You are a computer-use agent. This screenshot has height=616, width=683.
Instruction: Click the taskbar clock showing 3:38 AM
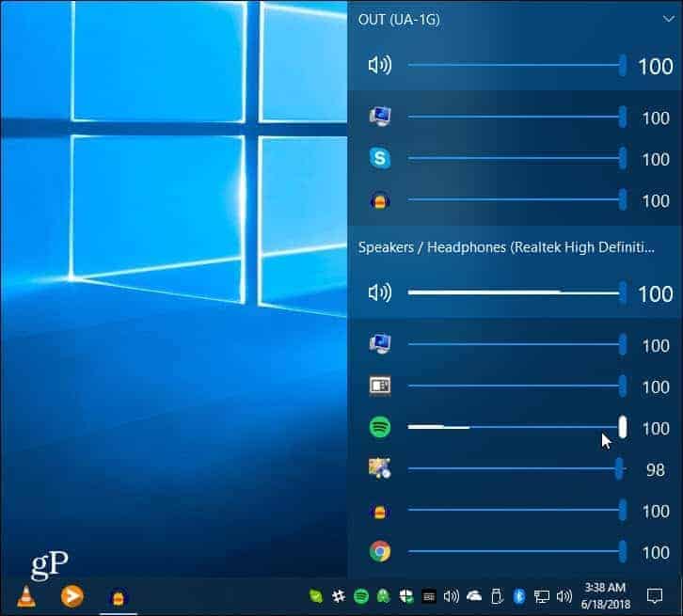click(x=607, y=595)
